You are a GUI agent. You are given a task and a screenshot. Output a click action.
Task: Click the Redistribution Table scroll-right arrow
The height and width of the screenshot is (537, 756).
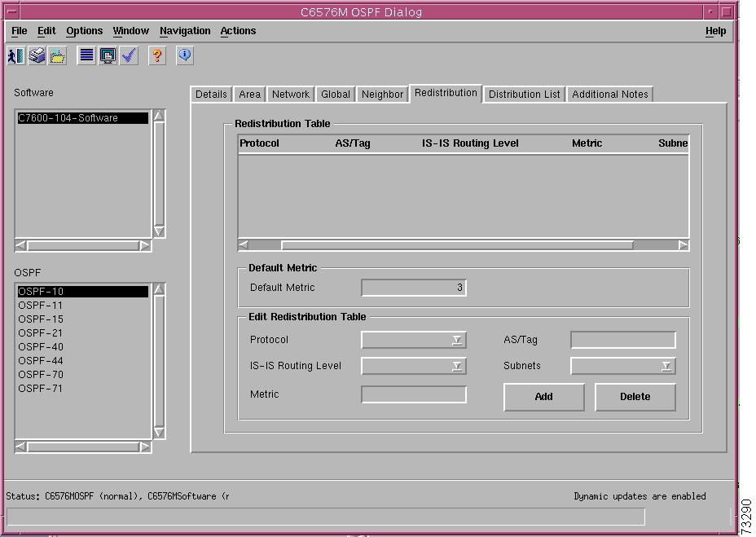[683, 245]
